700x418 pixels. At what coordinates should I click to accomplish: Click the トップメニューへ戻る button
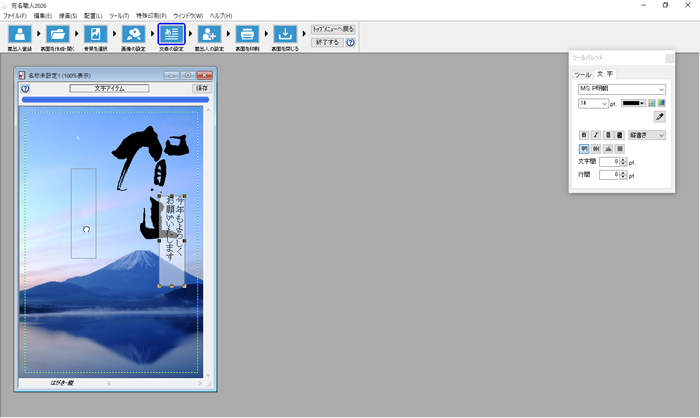click(333, 29)
